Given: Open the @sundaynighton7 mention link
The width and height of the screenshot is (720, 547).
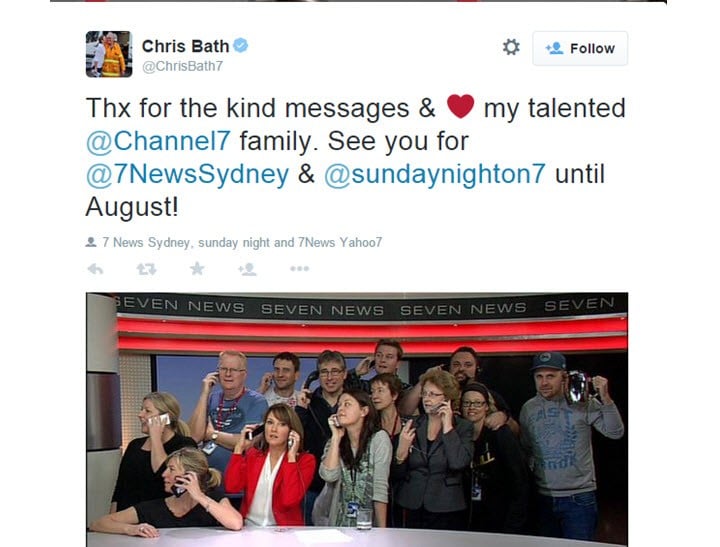Looking at the screenshot, I should pos(435,174).
